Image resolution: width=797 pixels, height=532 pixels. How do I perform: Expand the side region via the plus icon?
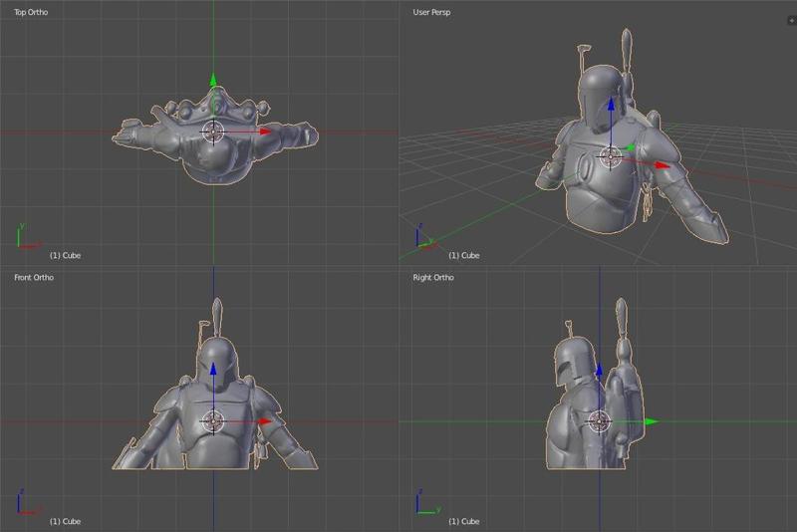791,20
